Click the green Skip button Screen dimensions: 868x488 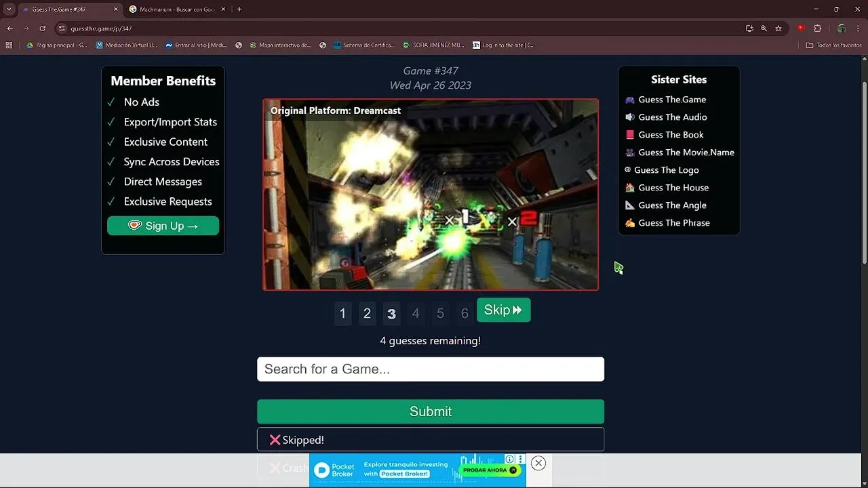(504, 310)
